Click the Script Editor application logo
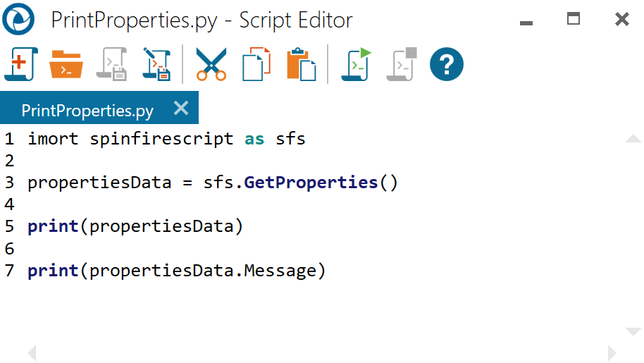 click(18, 19)
